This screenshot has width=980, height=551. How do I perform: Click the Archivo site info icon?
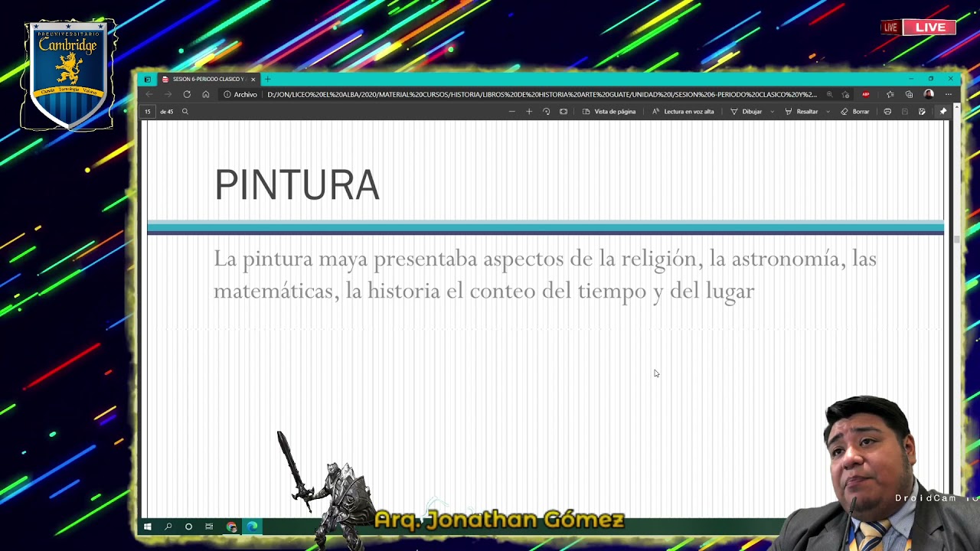(227, 94)
